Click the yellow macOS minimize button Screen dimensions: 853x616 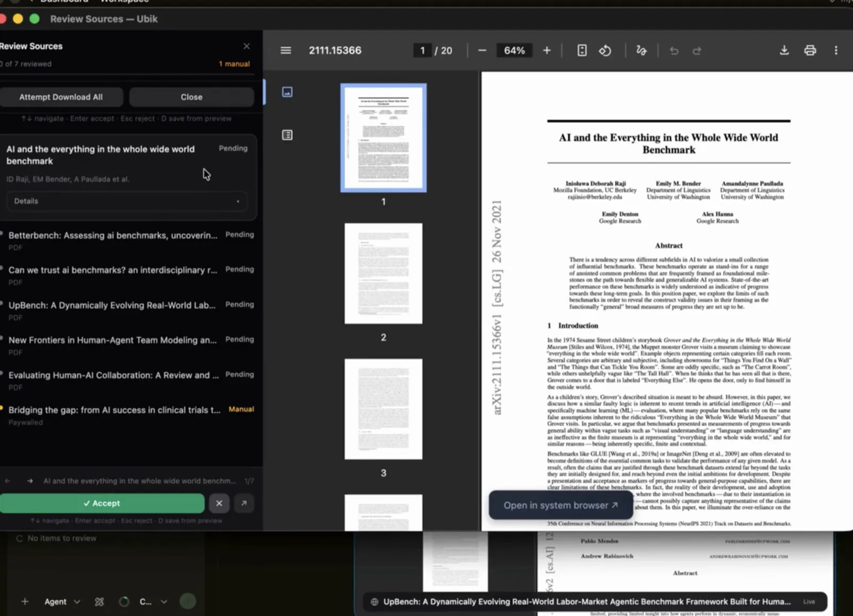tap(18, 19)
